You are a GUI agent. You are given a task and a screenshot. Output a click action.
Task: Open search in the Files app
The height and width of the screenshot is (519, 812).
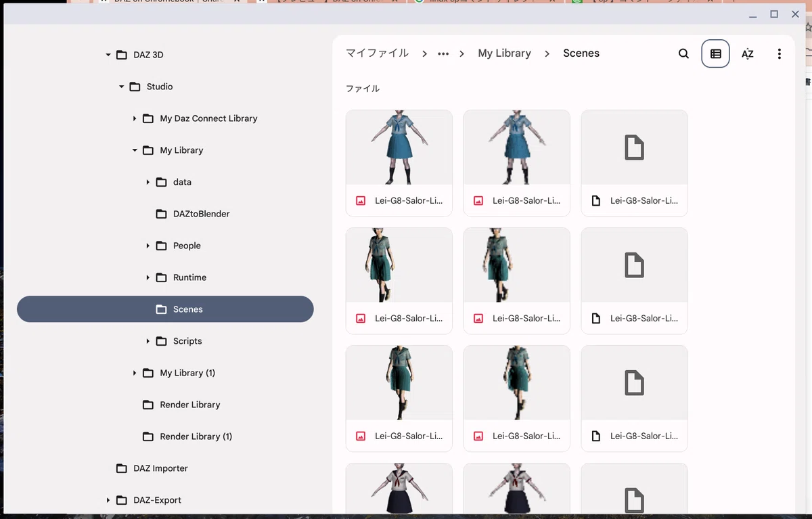click(683, 53)
